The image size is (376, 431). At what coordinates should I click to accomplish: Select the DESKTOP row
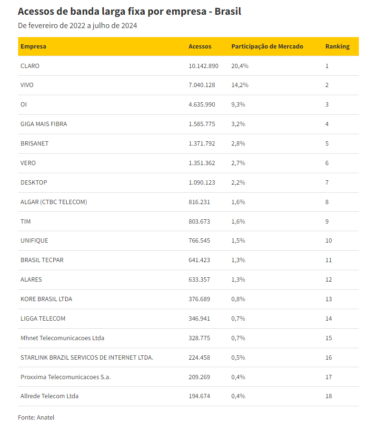point(188,182)
